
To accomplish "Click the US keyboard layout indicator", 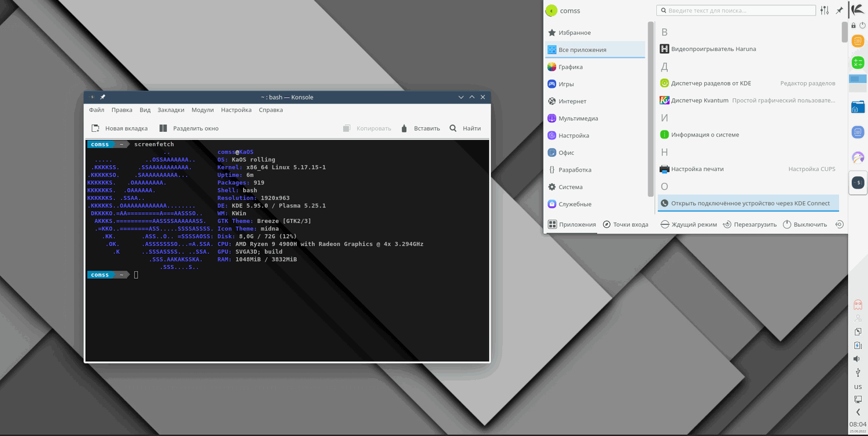I will 858,387.
